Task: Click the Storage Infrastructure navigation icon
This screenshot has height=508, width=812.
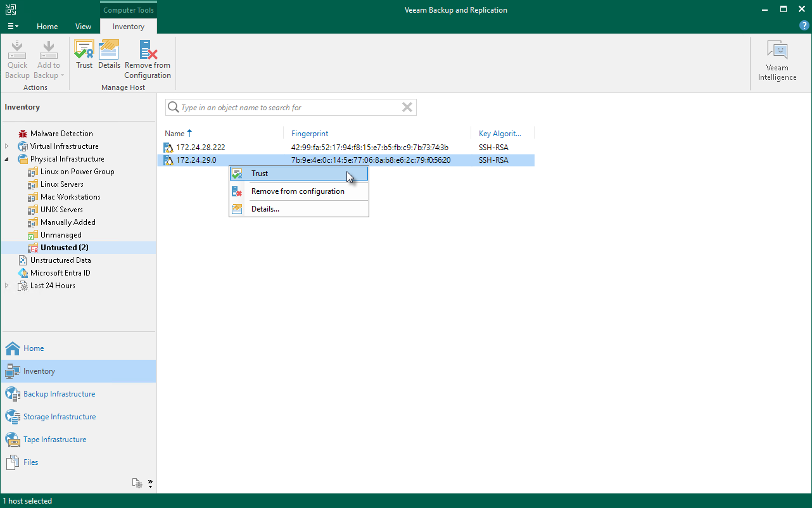Action: [13, 417]
